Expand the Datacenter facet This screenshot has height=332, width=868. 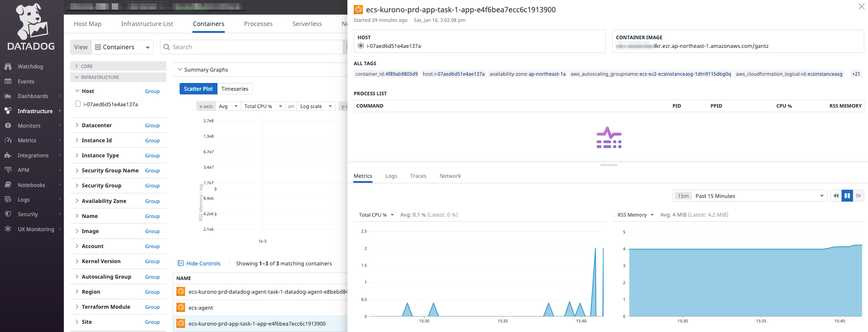pos(77,125)
